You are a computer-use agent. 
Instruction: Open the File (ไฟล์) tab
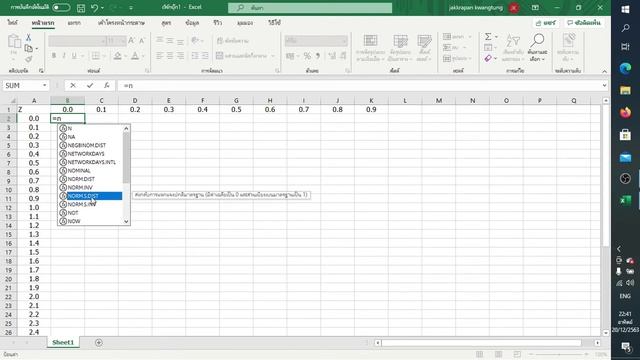(x=13, y=23)
